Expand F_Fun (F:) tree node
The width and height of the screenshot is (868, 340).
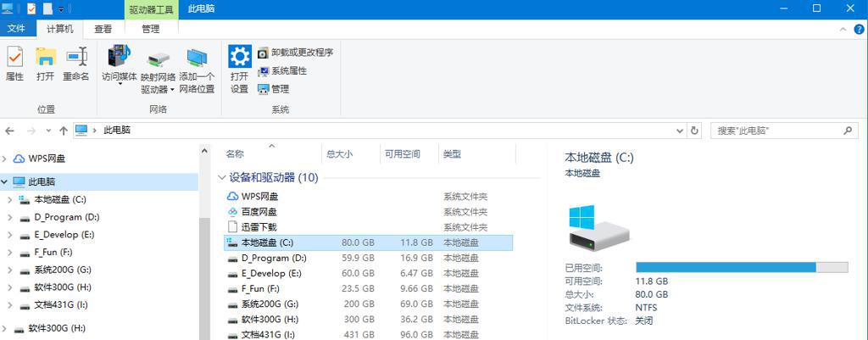[10, 253]
